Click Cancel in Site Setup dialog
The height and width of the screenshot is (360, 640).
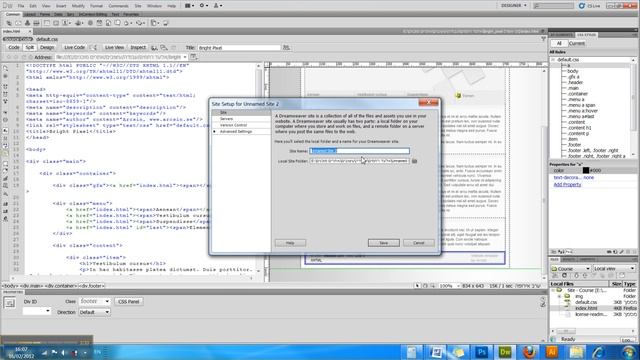pos(418,243)
